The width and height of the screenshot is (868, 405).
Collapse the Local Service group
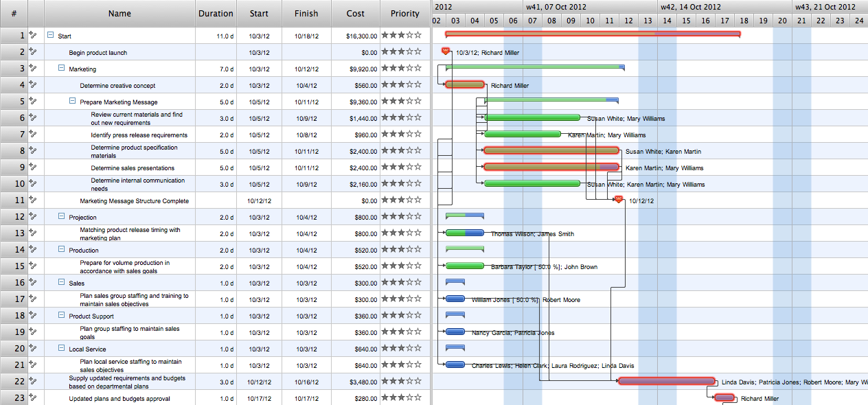tap(62, 349)
